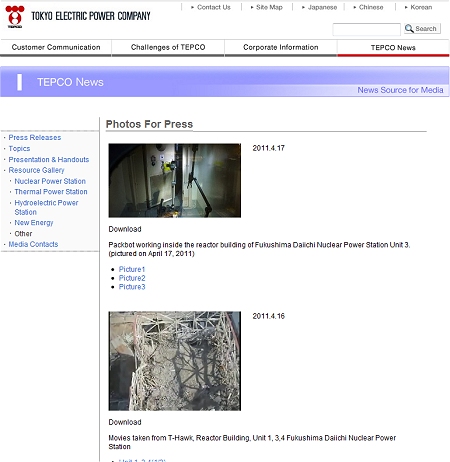Click the Movies taken from T-Hawk caption
Viewport: 450px width, 462px height.
252,442
